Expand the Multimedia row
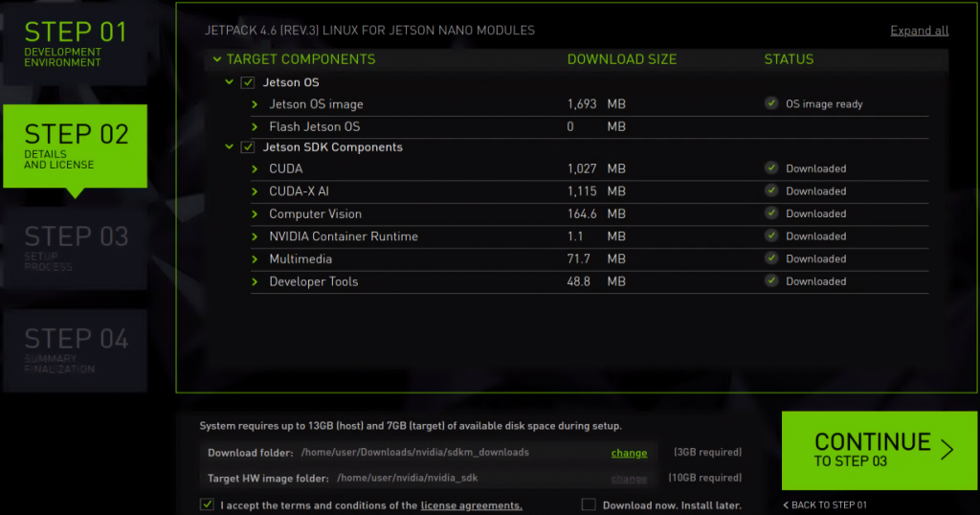This screenshot has width=980, height=515. (255, 258)
